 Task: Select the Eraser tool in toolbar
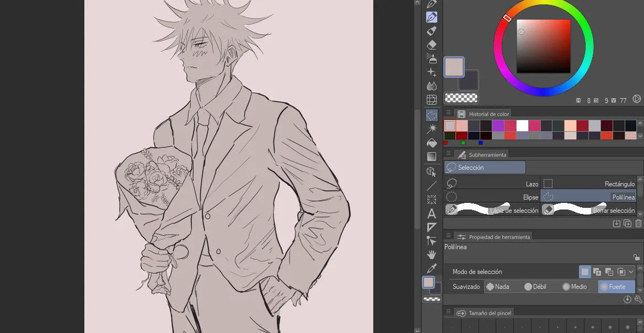point(432,45)
